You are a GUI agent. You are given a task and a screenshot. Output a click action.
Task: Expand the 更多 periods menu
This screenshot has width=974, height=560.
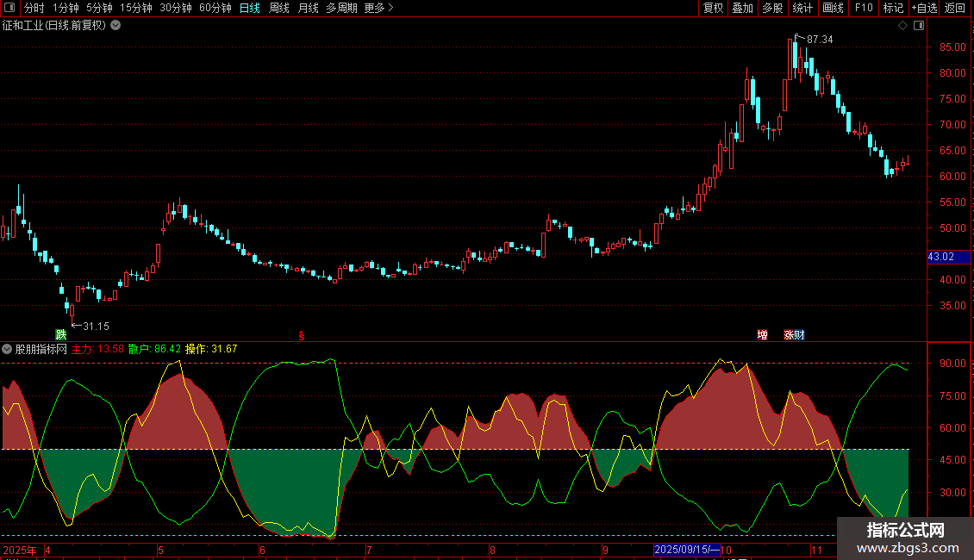pos(378,8)
